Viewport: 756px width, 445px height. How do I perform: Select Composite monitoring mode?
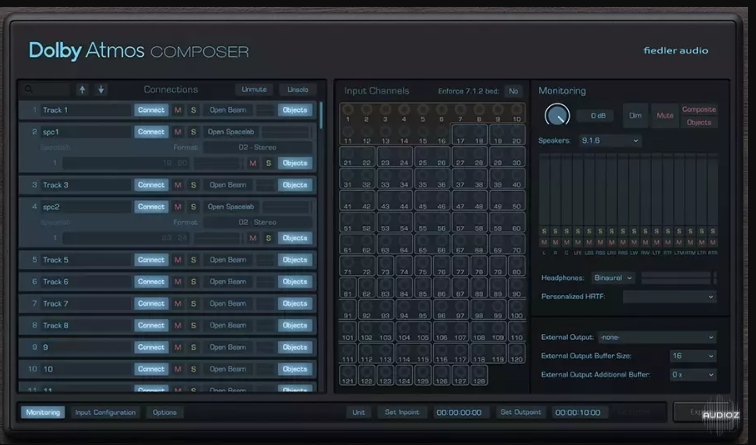(x=699, y=109)
